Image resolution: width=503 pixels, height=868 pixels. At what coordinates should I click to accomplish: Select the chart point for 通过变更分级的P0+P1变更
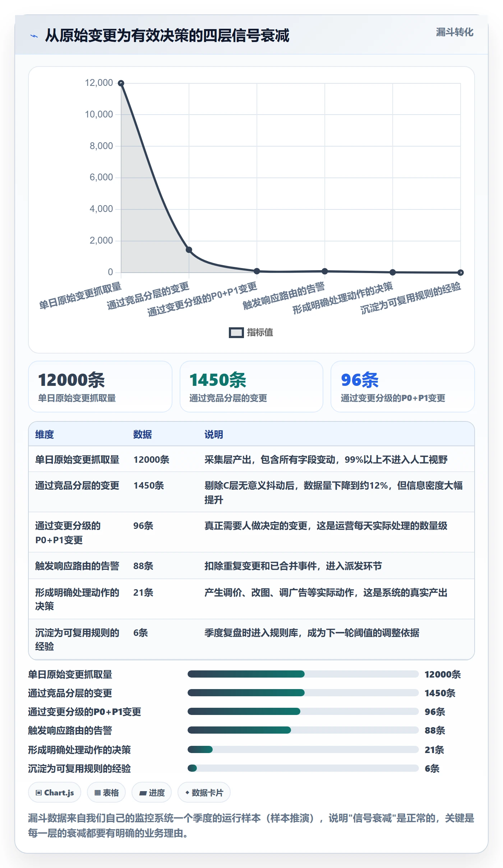257,271
